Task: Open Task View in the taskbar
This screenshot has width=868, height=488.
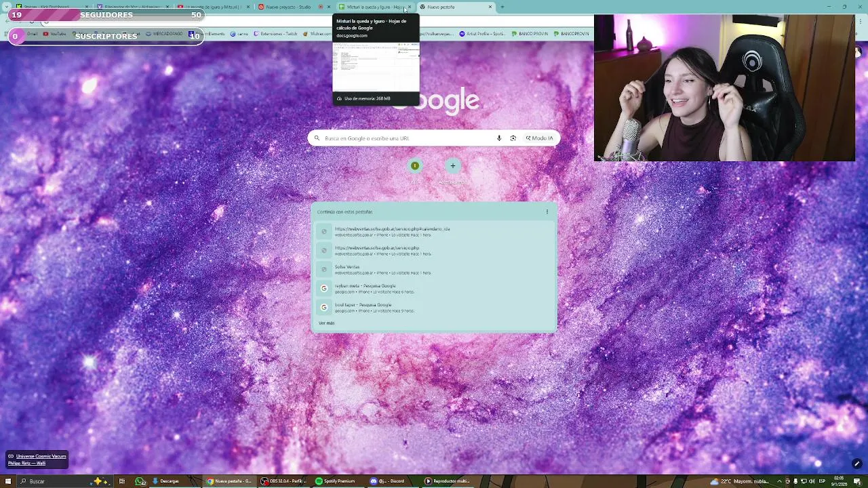Action: tap(122, 481)
